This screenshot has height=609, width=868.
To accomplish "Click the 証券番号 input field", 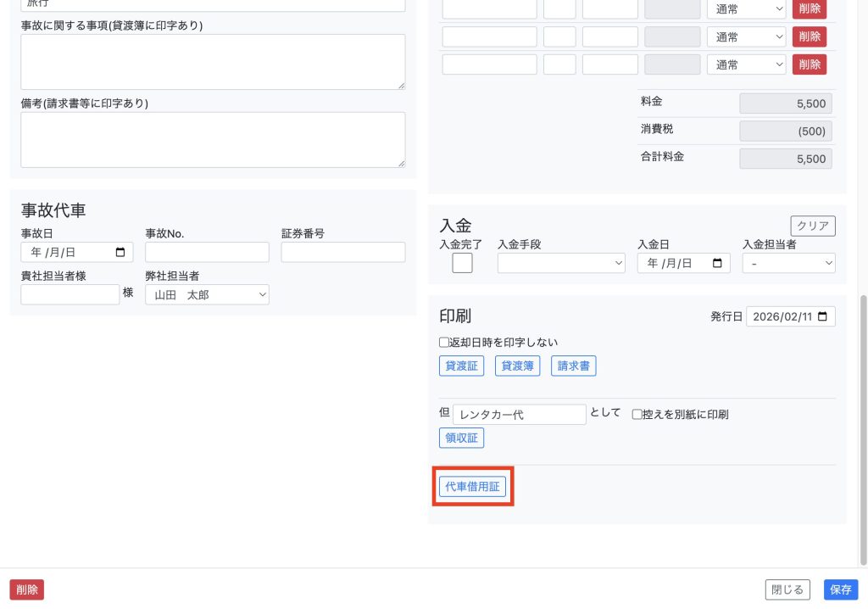I will point(342,252).
